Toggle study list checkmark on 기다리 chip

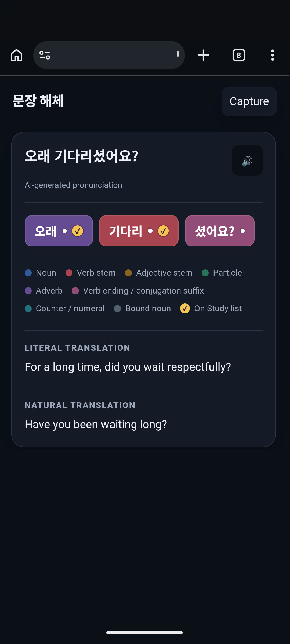point(163,231)
